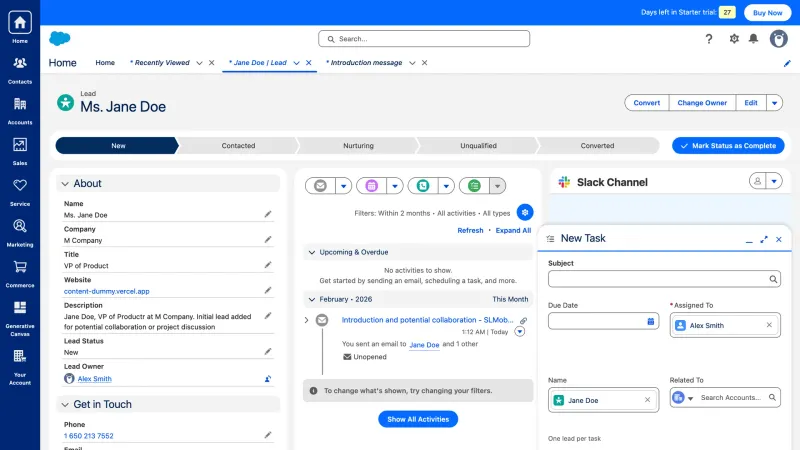This screenshot has width=800, height=450.
Task: Collapse Upcoming & Overdue section
Action: click(312, 252)
